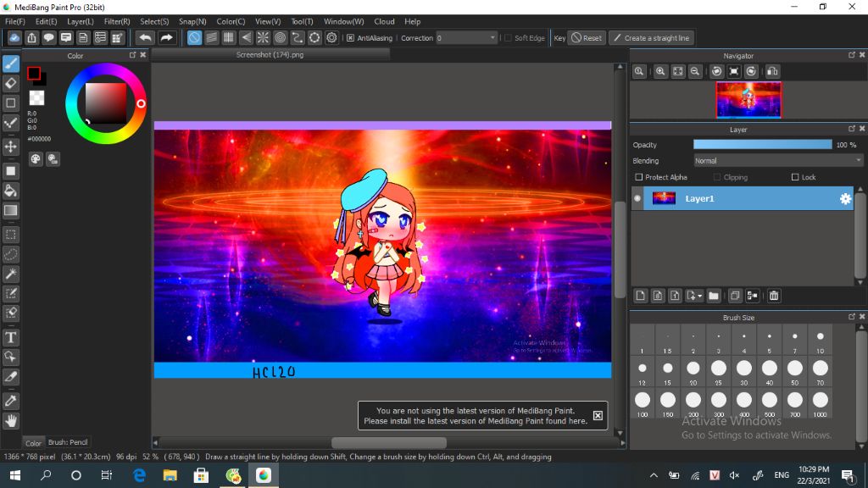The height and width of the screenshot is (488, 868).
Task: Select the Brush tool in left toolbar
Action: tap(11, 64)
